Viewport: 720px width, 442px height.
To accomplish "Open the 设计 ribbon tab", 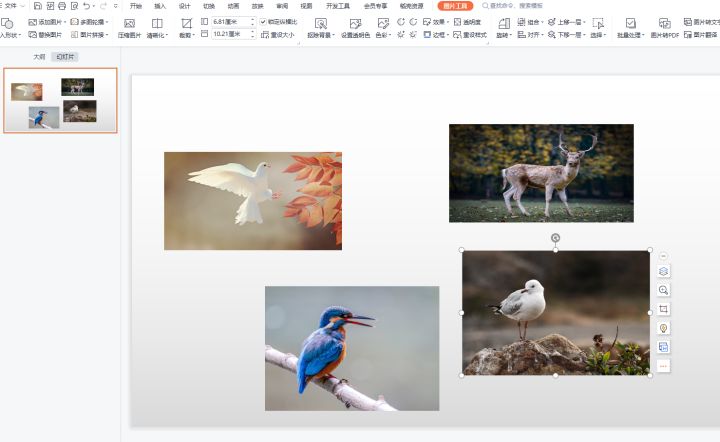I will (185, 6).
